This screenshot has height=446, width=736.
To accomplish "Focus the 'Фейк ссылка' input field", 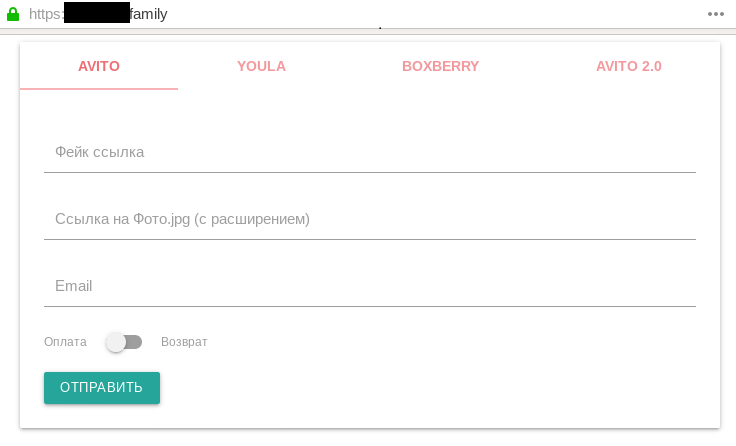I will click(x=369, y=153).
